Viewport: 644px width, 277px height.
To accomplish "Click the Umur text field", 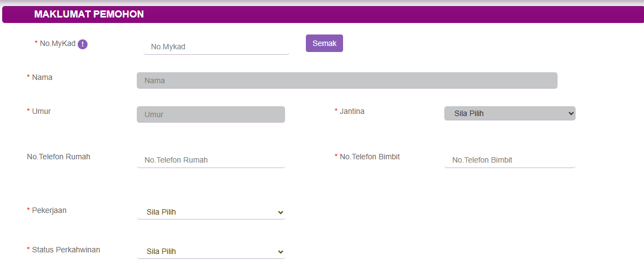I will click(211, 114).
